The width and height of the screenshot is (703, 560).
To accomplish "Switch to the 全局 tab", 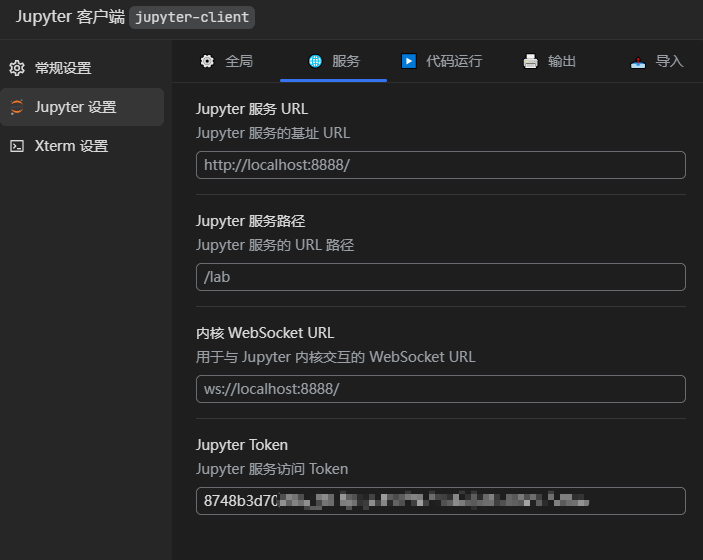I will pyautogui.click(x=226, y=61).
